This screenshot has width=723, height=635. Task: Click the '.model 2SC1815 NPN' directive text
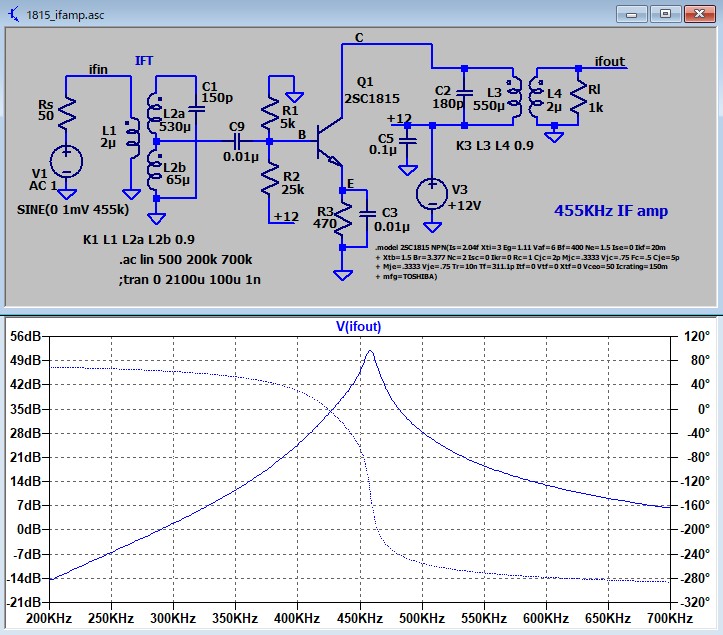pos(527,262)
